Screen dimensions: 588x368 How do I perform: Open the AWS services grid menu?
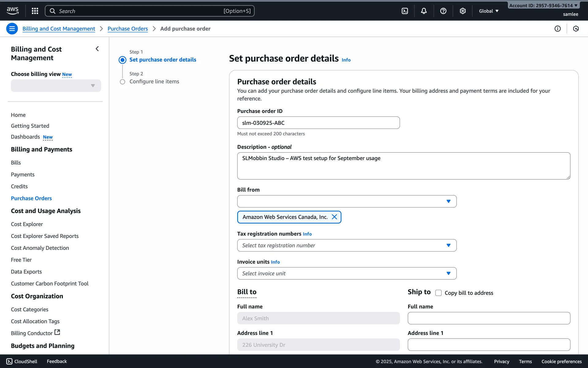pos(35,11)
